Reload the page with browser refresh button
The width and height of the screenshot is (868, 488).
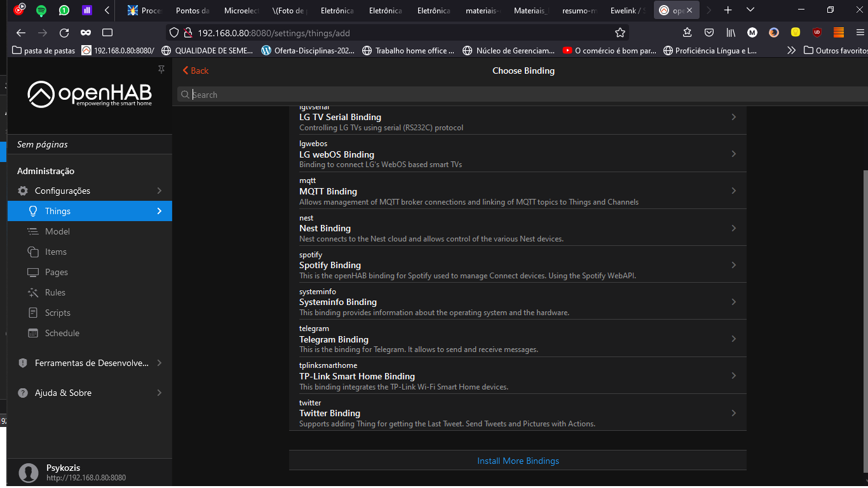coord(64,32)
